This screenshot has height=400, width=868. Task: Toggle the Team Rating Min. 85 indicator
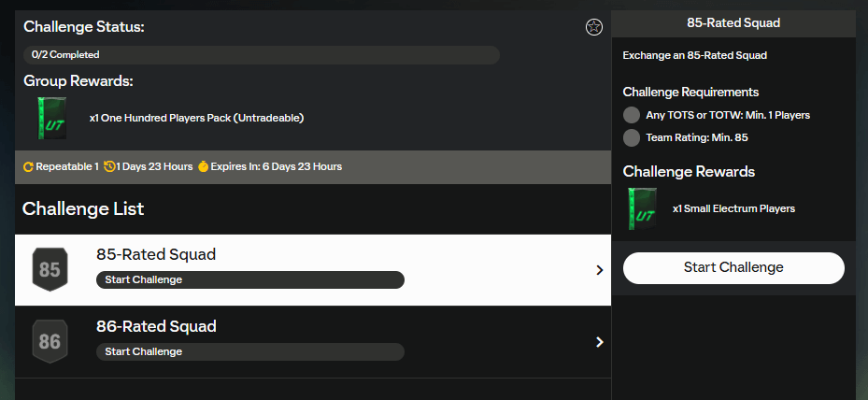[x=632, y=138]
